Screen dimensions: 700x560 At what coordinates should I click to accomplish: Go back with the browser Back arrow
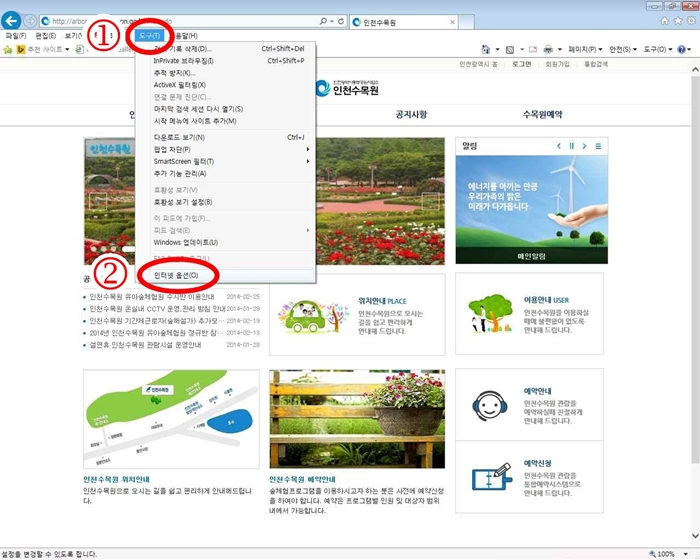click(12, 21)
